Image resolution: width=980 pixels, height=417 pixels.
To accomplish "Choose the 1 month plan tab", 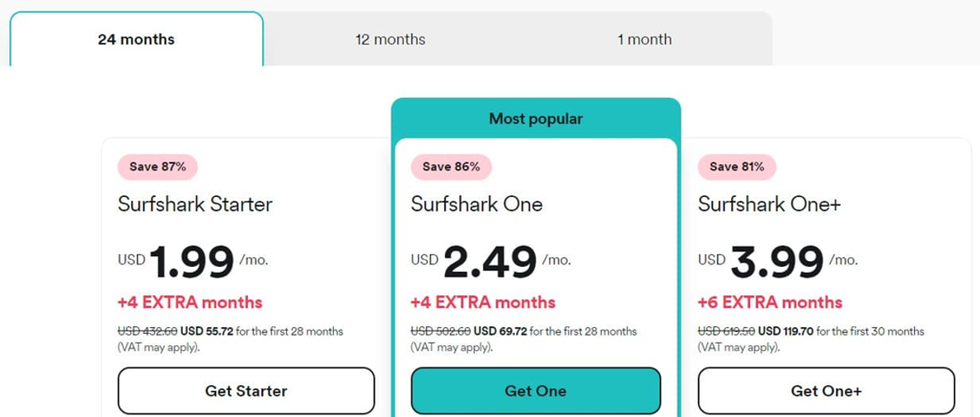I will [x=644, y=39].
